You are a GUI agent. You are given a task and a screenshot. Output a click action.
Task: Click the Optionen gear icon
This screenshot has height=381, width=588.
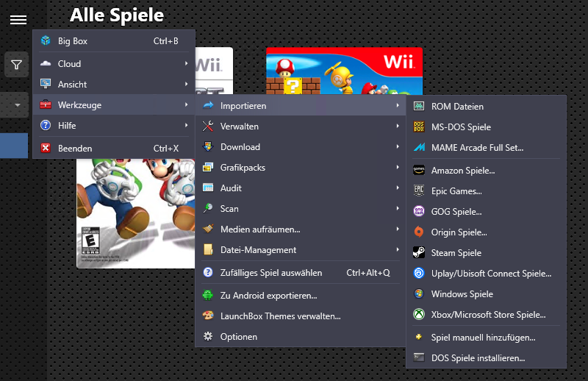point(208,337)
